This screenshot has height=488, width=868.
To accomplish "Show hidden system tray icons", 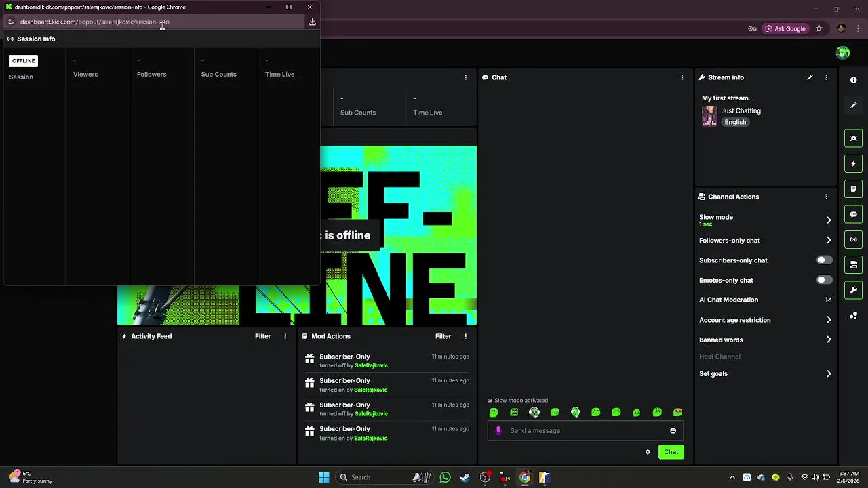I will coord(732,477).
